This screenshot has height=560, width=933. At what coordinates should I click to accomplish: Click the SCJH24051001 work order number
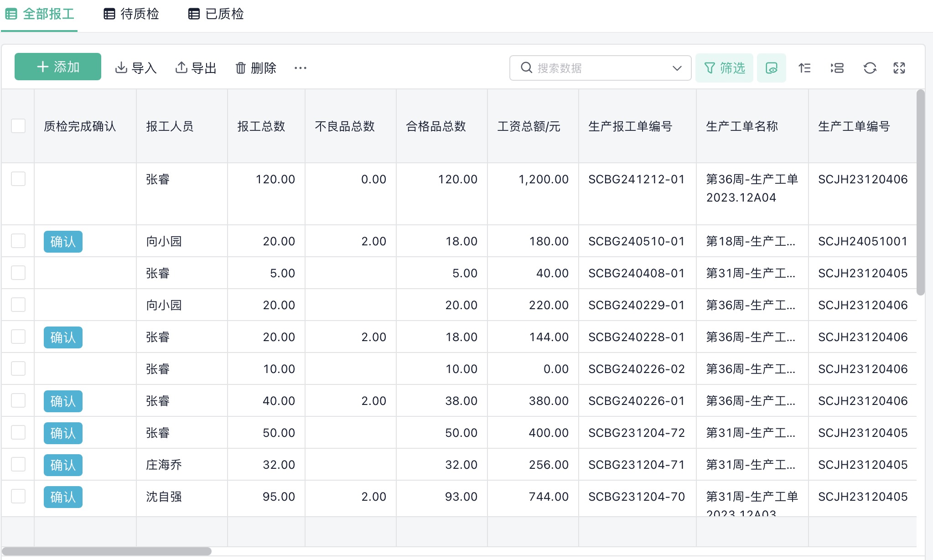click(863, 241)
